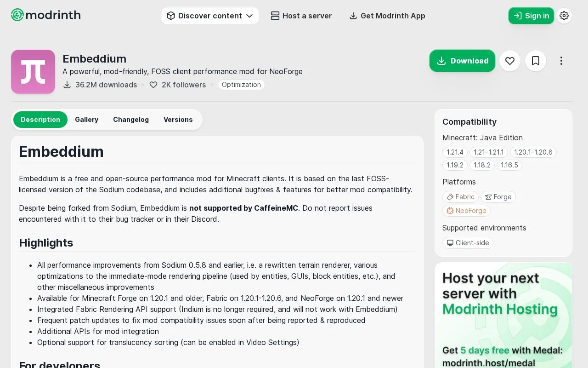
Task: Click the 1.16.5 version tag
Action: pos(509,165)
